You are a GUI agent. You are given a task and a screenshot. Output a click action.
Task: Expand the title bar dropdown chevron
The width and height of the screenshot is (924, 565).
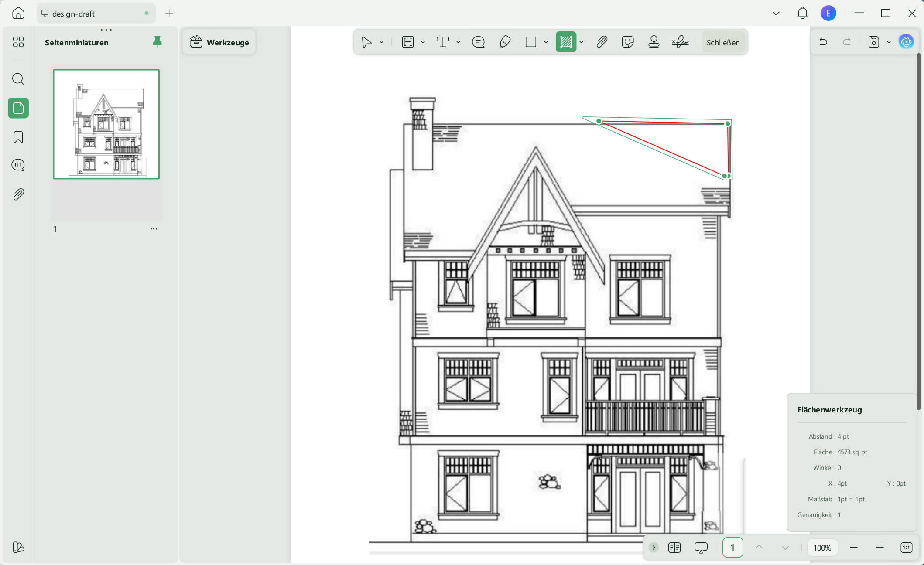click(x=776, y=13)
